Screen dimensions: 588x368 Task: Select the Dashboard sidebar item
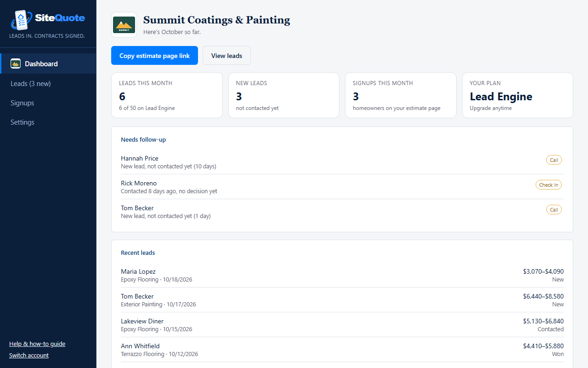[48, 63]
